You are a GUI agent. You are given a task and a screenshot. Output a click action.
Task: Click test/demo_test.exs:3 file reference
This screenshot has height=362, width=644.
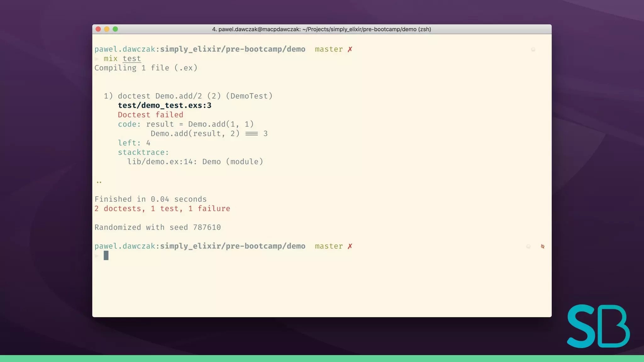(164, 106)
